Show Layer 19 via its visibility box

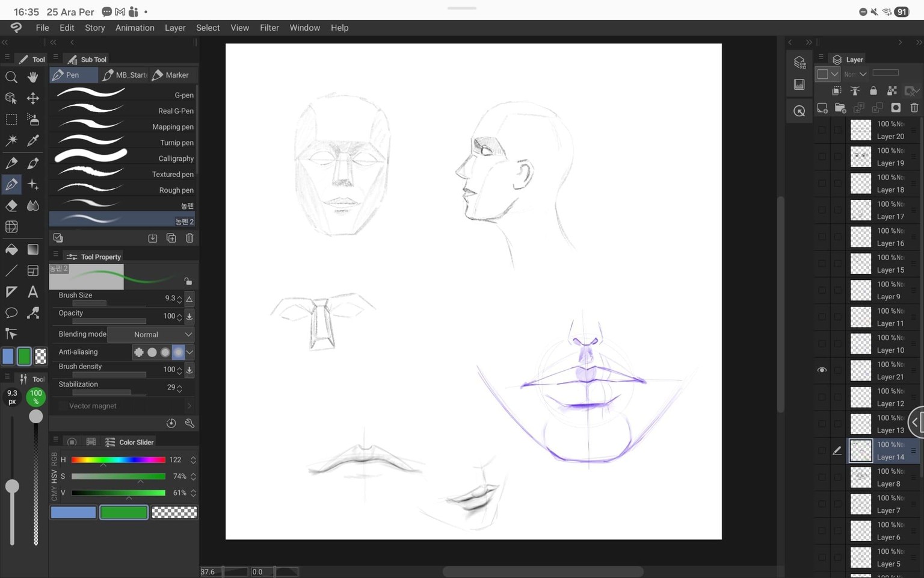822,157
